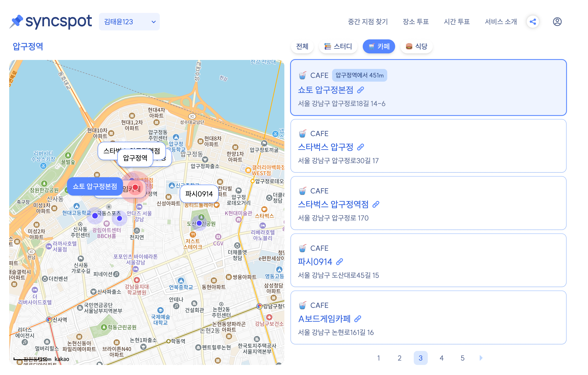Click 신사역 station icon on map

coord(49,319)
